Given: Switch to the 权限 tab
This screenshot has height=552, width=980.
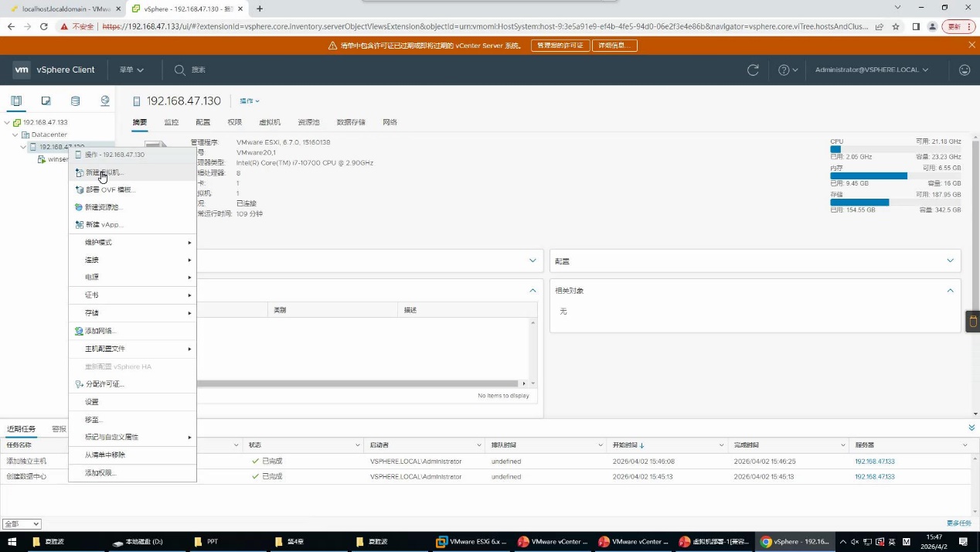Looking at the screenshot, I should pyautogui.click(x=235, y=122).
